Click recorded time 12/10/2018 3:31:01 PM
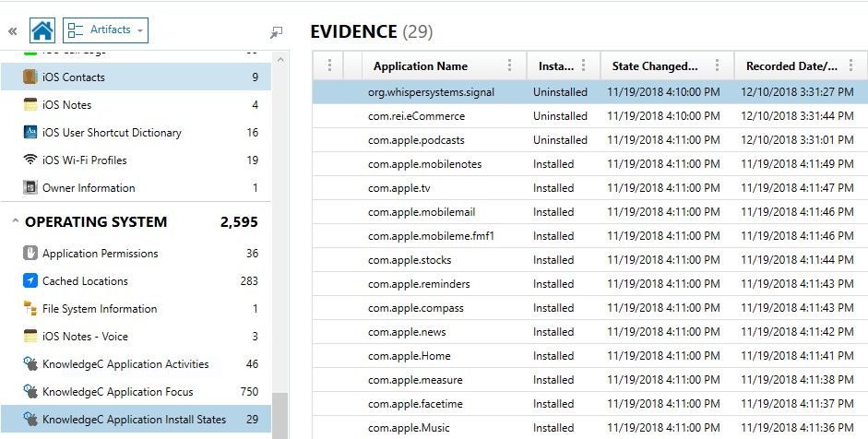Viewport: 868px width, 439px height. click(x=797, y=140)
